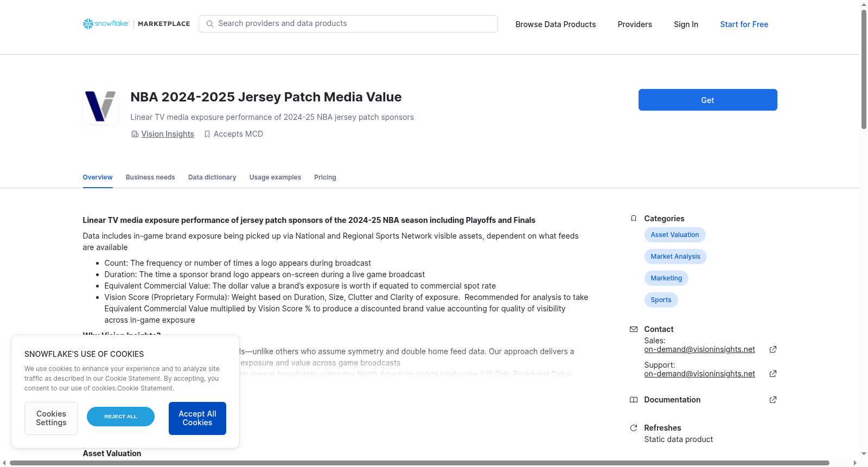Open external link icon for Sales email
This screenshot has width=868, height=467.
pos(773,349)
